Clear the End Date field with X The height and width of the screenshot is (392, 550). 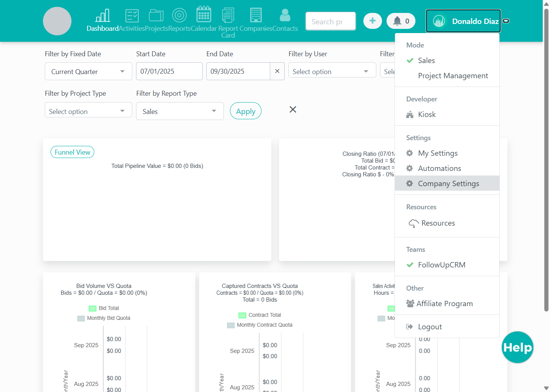[x=277, y=71]
